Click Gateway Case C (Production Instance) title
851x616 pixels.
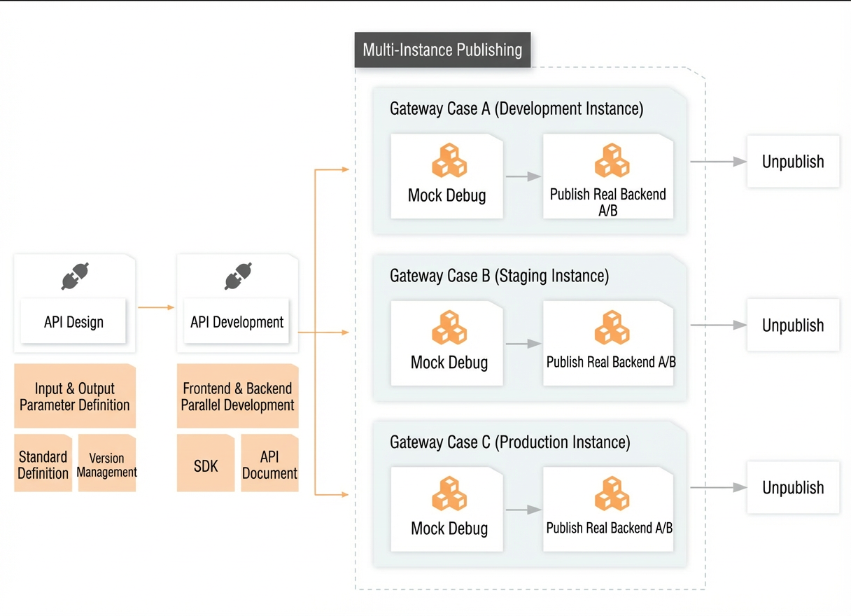pyautogui.click(x=510, y=442)
